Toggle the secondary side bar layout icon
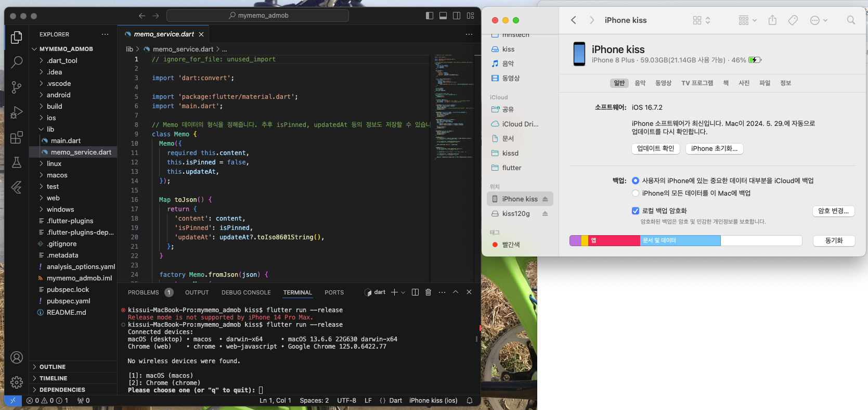The height and width of the screenshot is (410, 868). coord(457,16)
